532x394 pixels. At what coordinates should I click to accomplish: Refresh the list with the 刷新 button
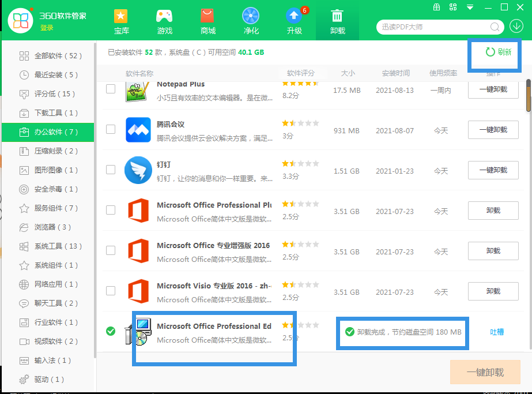(x=499, y=52)
